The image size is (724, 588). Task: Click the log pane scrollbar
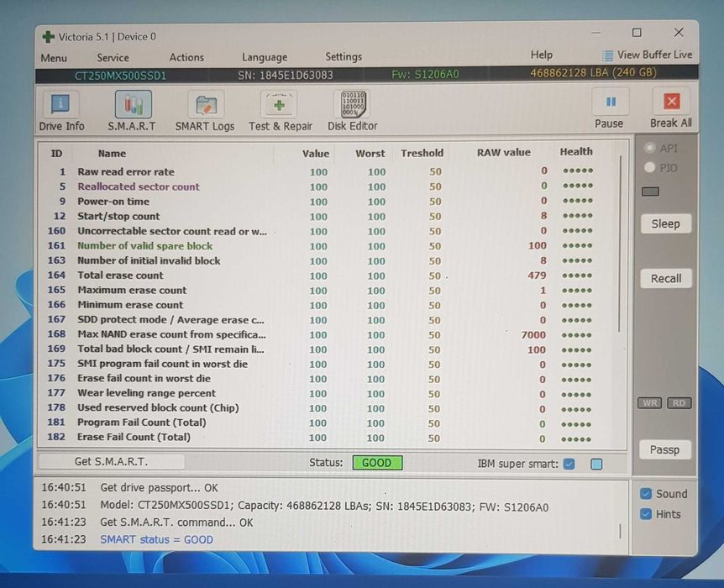pyautogui.click(x=620, y=531)
